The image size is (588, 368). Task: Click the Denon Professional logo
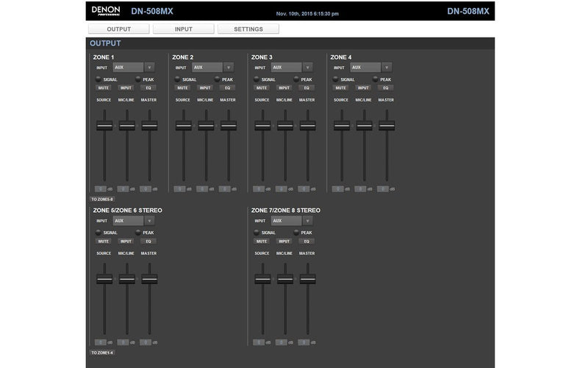pyautogui.click(x=106, y=11)
